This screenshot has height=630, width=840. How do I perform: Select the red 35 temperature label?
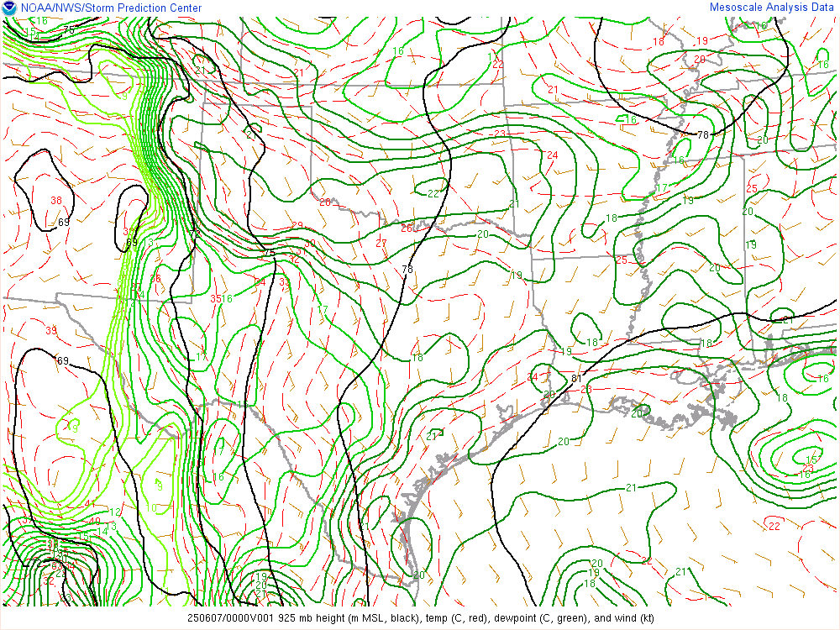(216, 298)
